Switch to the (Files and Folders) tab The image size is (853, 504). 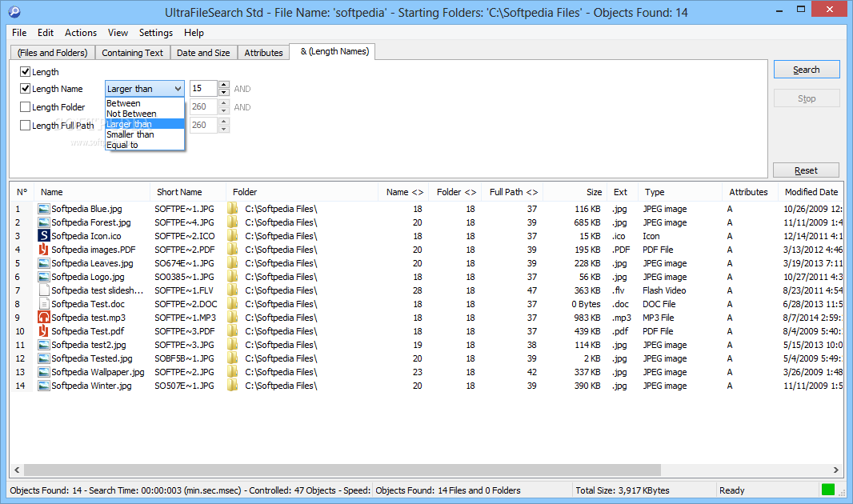(x=52, y=53)
